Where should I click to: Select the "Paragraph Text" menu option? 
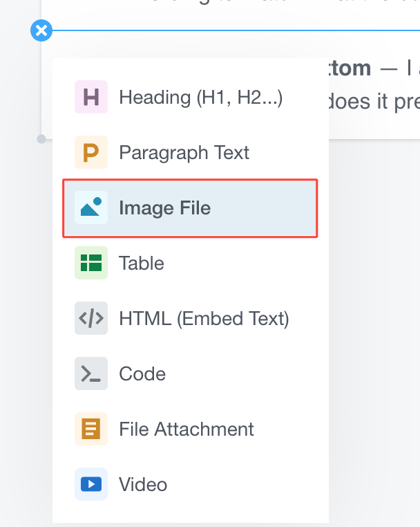(184, 152)
